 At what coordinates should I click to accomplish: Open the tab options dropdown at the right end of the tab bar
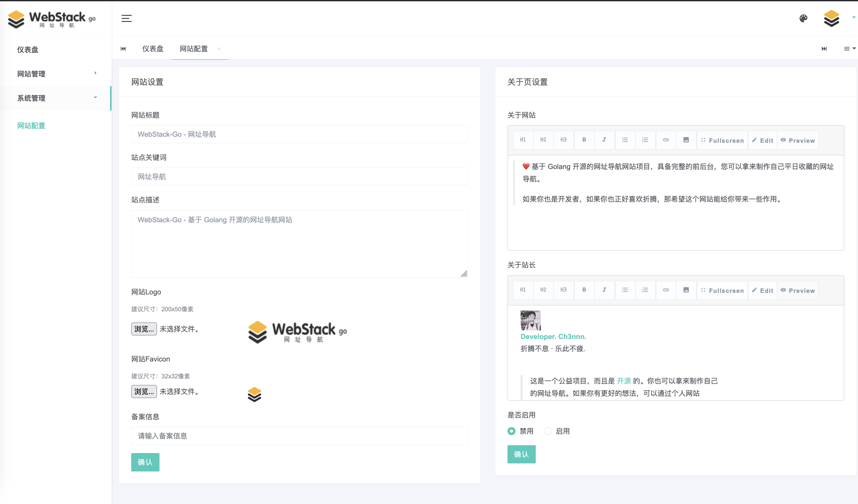(849, 49)
